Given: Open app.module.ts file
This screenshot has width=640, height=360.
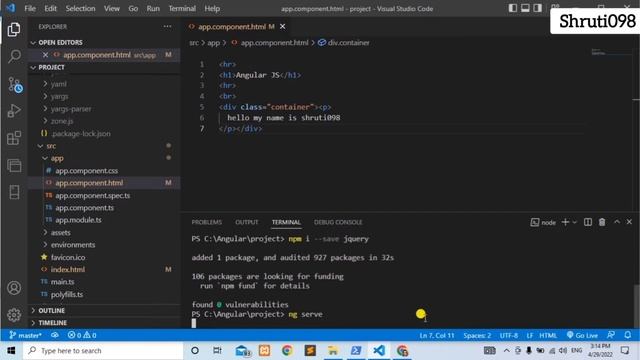Looking at the screenshot, I should [78, 220].
